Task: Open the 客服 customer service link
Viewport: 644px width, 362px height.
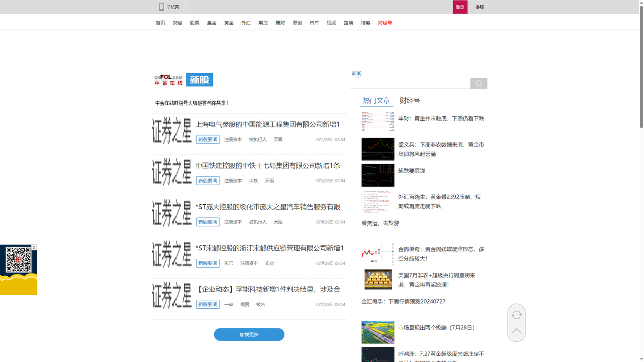Action: click(x=479, y=7)
